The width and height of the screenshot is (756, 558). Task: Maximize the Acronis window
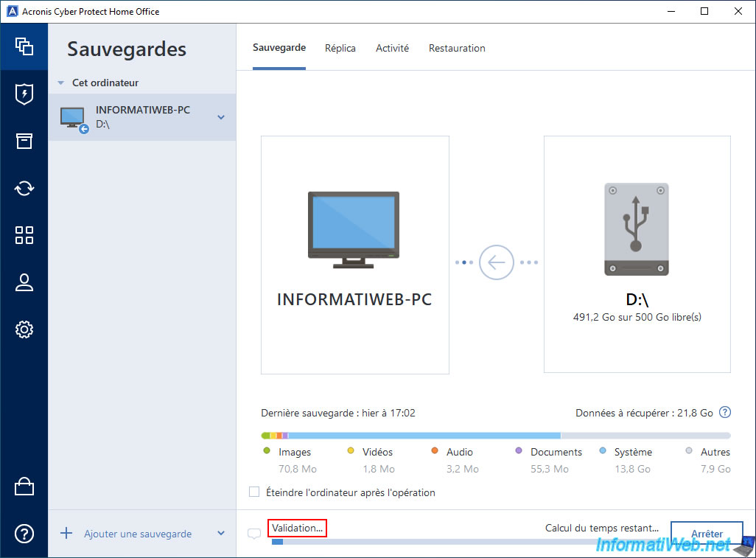click(704, 11)
